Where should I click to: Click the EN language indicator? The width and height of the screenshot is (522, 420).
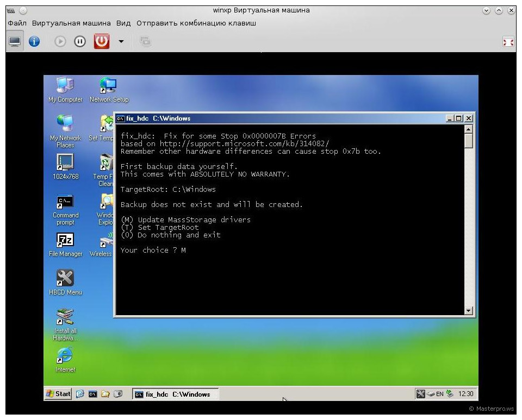[440, 394]
